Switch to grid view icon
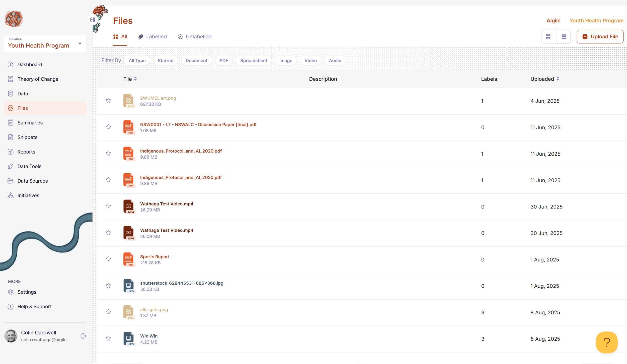This screenshot has width=627, height=364. coord(548,37)
